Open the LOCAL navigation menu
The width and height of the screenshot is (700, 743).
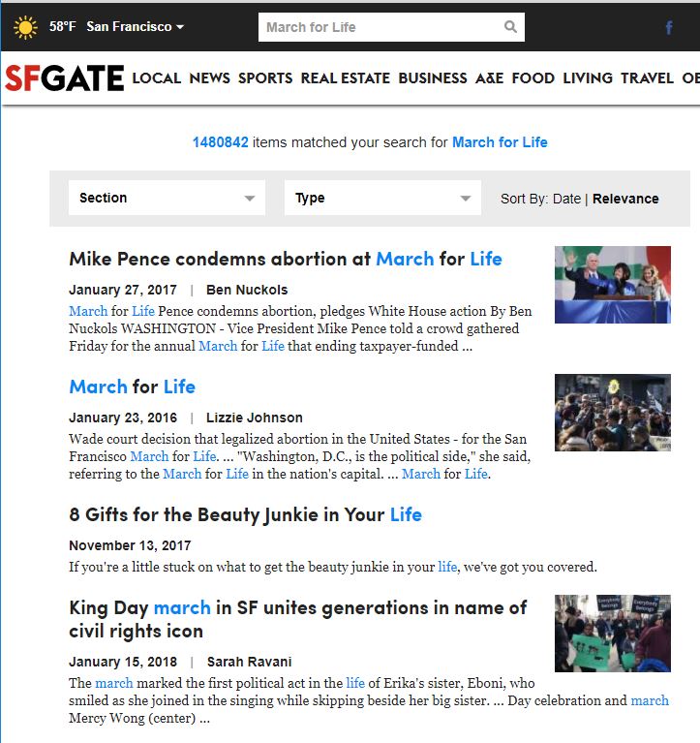click(156, 78)
